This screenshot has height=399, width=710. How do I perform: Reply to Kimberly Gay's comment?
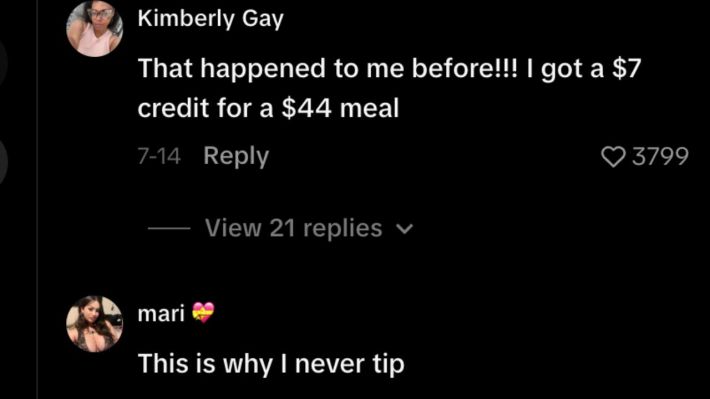pos(236,157)
